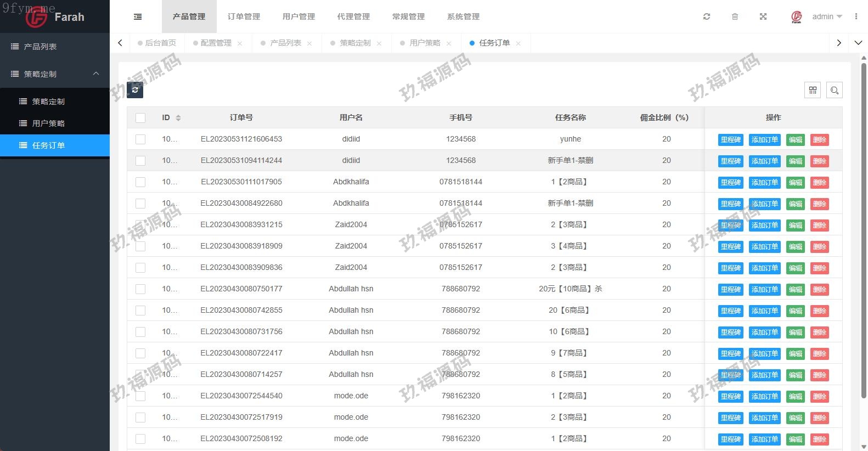Open the vertical three-dot more menu

tap(855, 17)
